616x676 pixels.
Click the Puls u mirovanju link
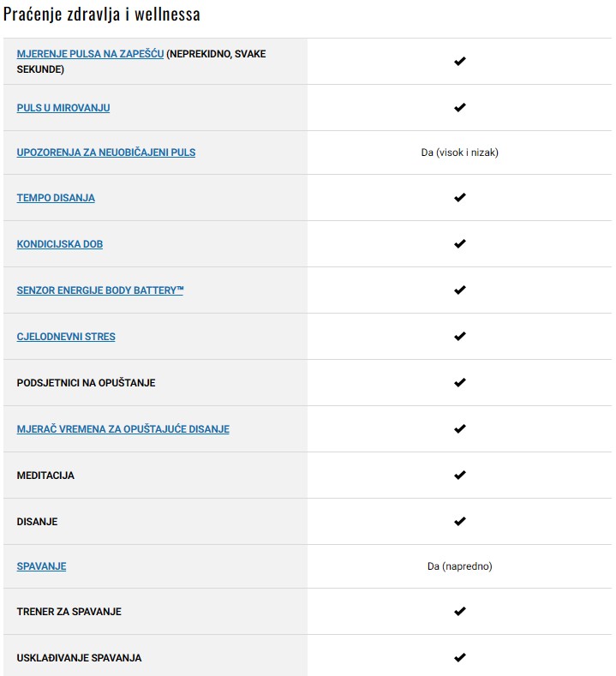click(x=63, y=108)
